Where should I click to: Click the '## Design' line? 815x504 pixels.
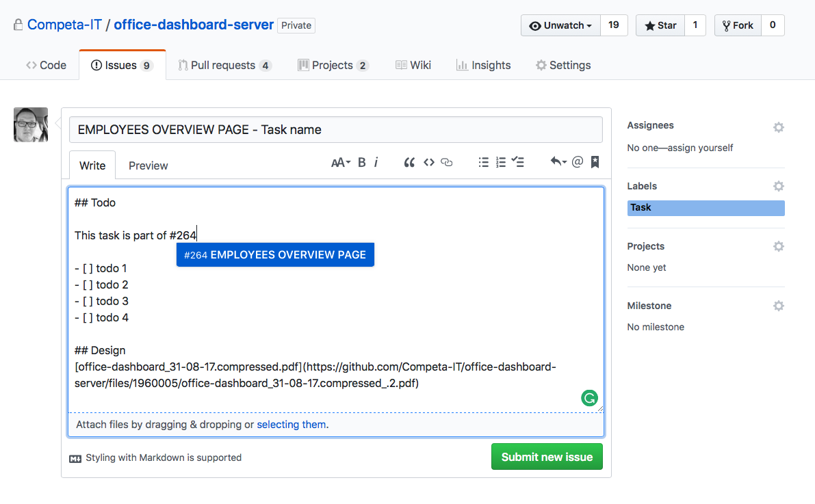[100, 351]
